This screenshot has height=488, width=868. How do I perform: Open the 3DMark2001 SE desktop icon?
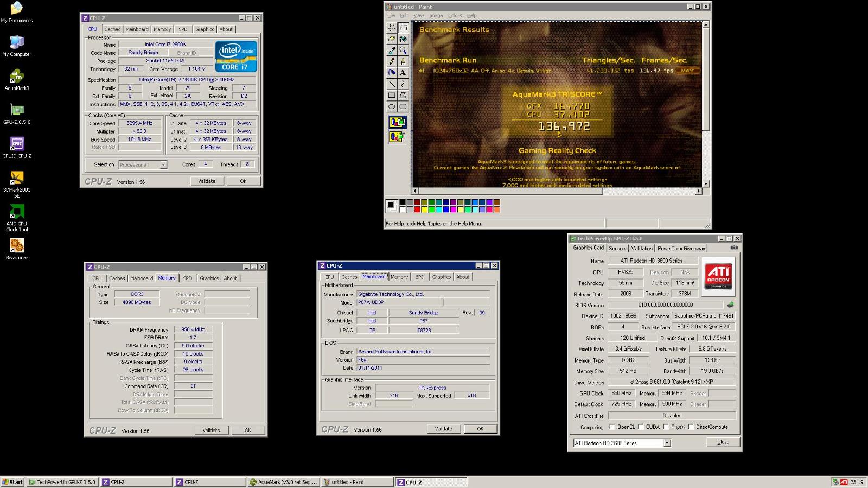[17, 184]
